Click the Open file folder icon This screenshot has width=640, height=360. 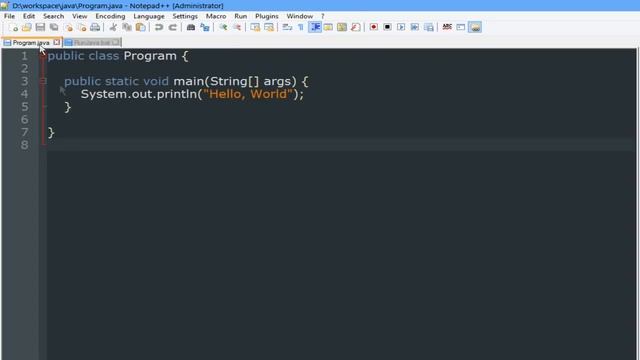(27, 27)
